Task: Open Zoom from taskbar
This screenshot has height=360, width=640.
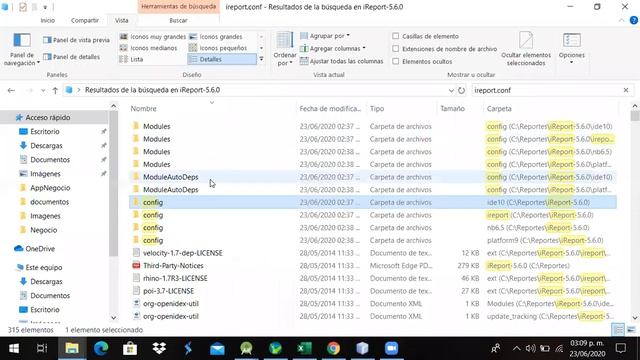Action: (x=391, y=348)
